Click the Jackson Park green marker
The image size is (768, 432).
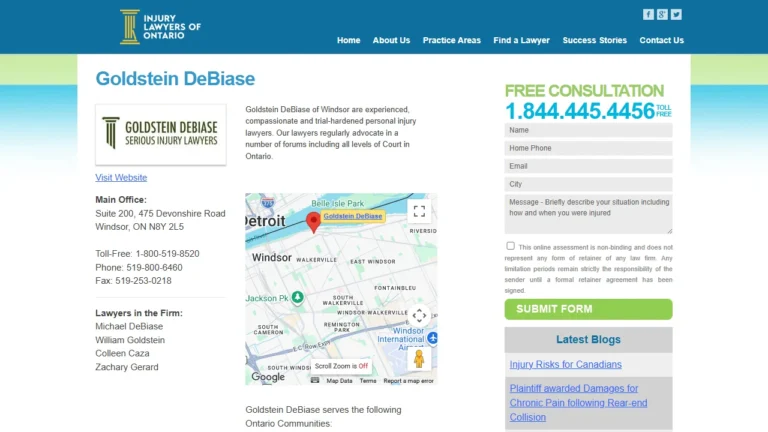[x=297, y=297]
